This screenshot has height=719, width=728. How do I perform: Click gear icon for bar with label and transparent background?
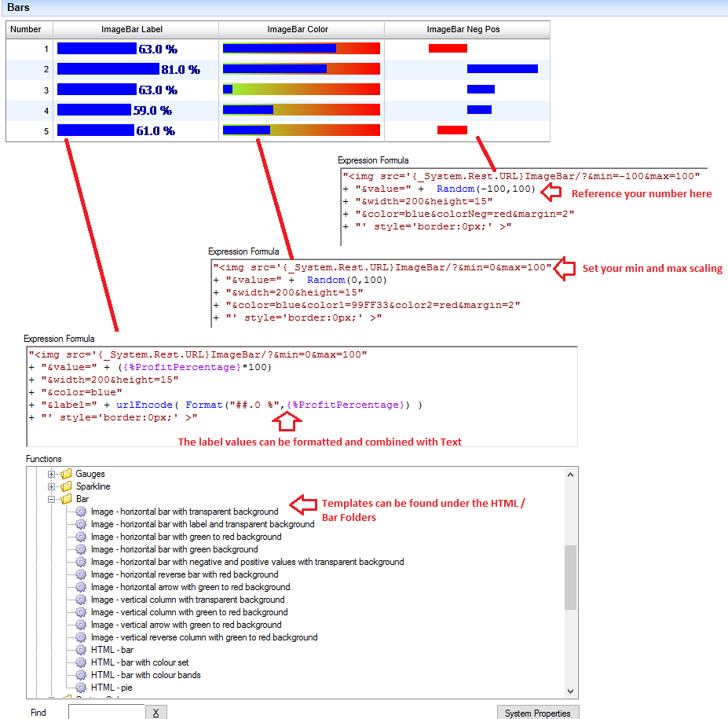coord(81,524)
